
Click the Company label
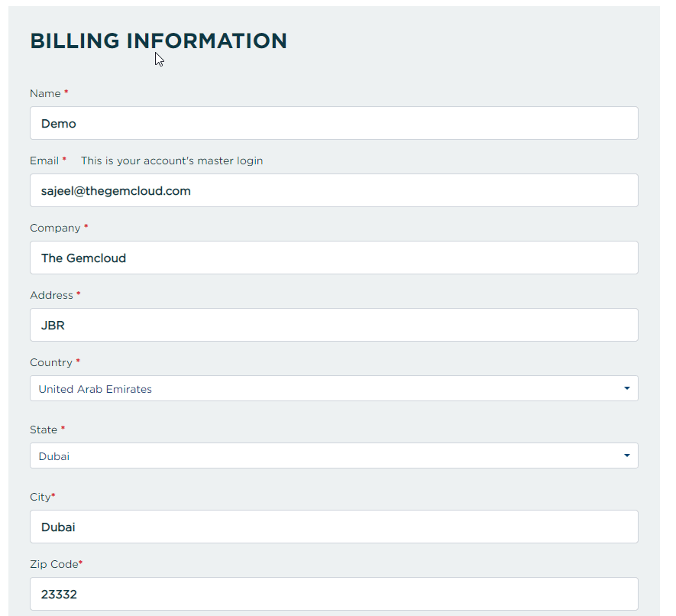coord(55,229)
